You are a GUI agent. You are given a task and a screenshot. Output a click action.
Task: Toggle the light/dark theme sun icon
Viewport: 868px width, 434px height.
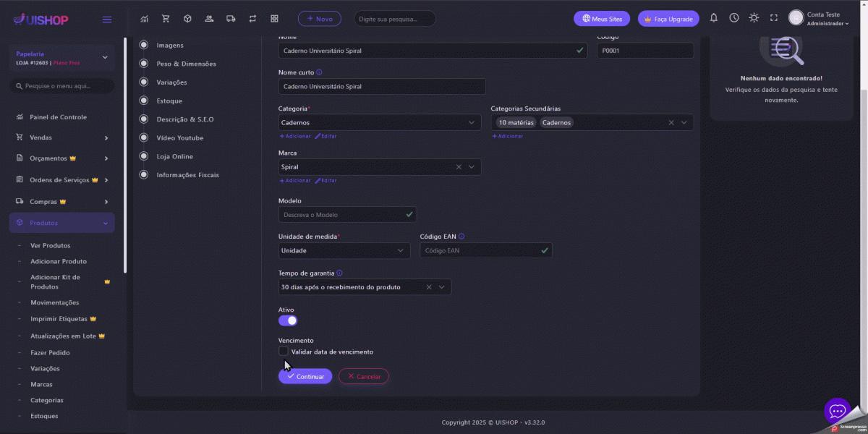[754, 18]
